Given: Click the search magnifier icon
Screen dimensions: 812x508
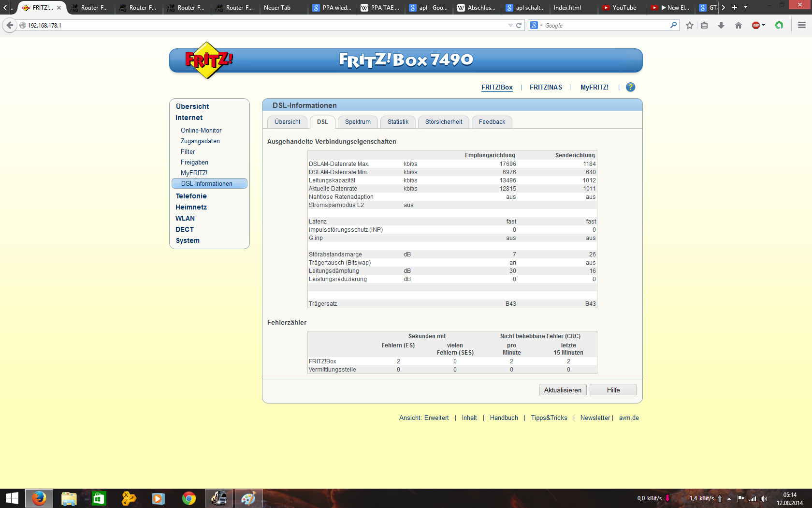Looking at the screenshot, I should coord(674,25).
